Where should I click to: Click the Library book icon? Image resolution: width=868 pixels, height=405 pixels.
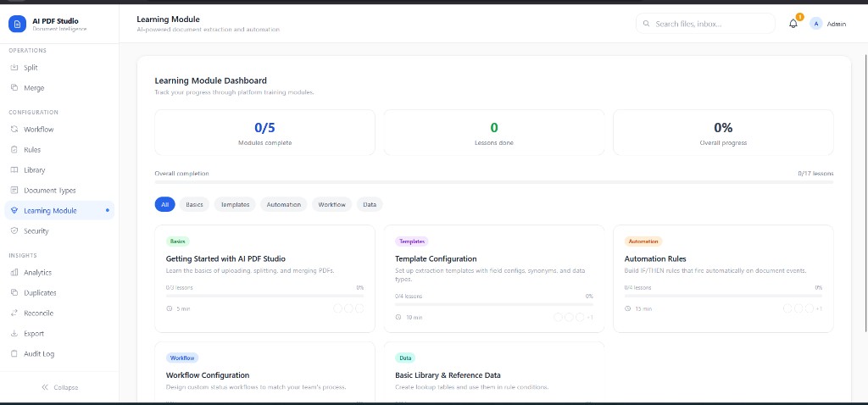tap(14, 169)
